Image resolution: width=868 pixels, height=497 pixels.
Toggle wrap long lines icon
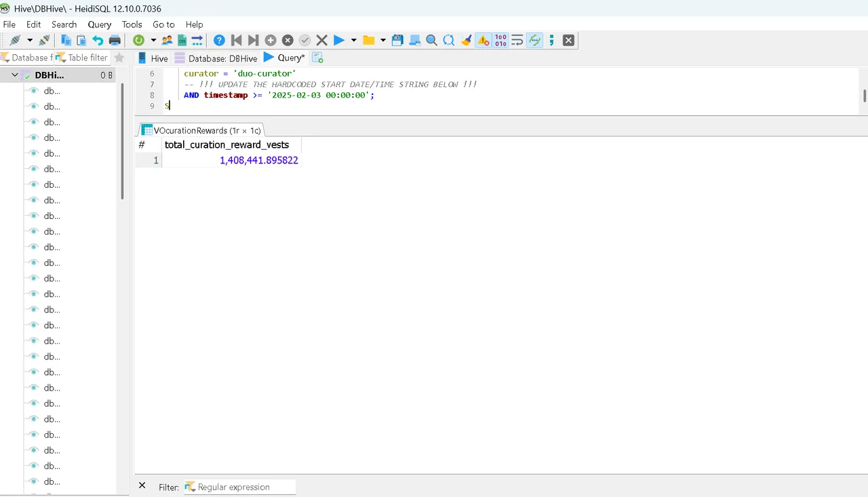(x=517, y=40)
